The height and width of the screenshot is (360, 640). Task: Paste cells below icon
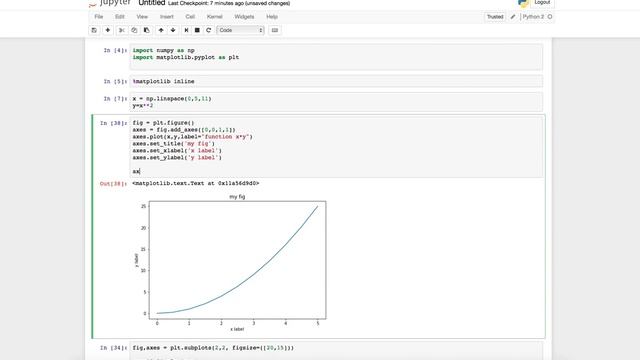pos(147,30)
